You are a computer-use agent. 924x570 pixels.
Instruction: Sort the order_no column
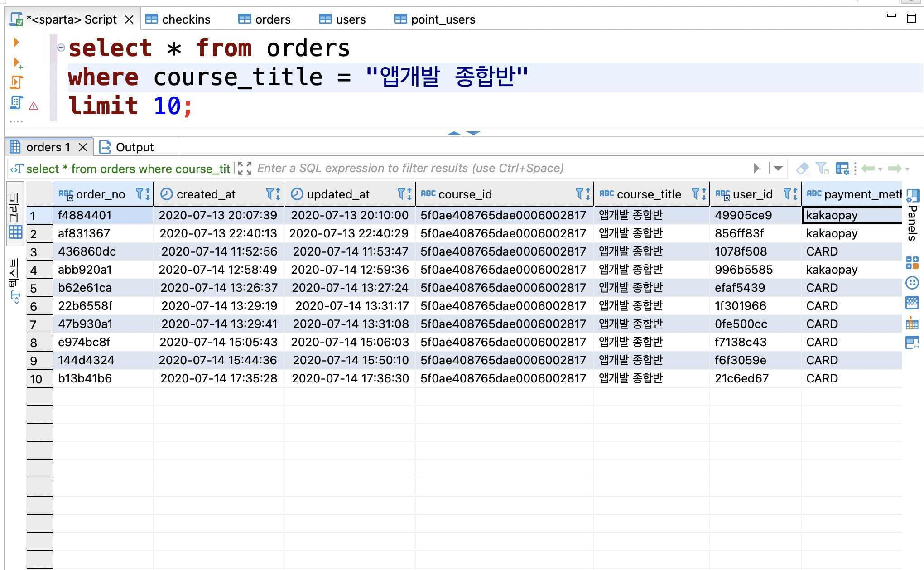click(x=148, y=194)
